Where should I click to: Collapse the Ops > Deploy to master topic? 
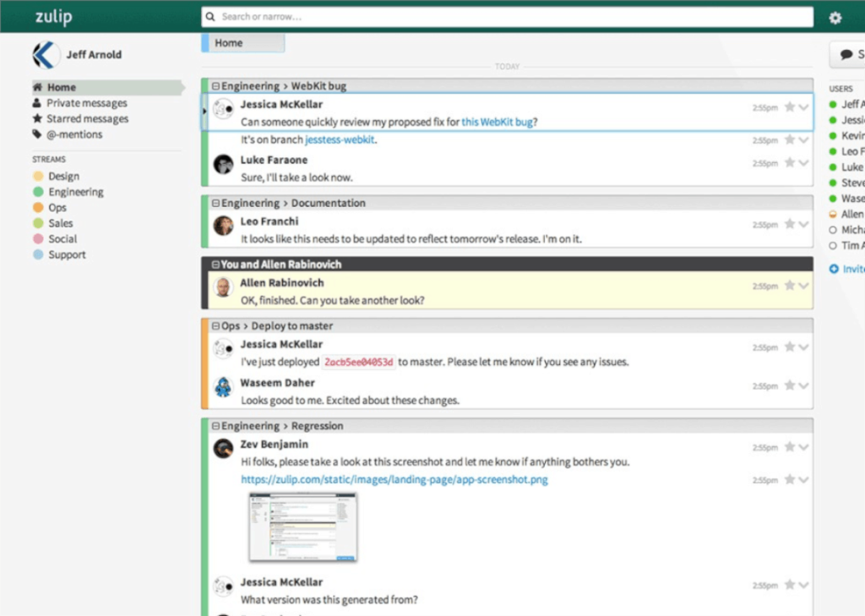click(x=218, y=325)
